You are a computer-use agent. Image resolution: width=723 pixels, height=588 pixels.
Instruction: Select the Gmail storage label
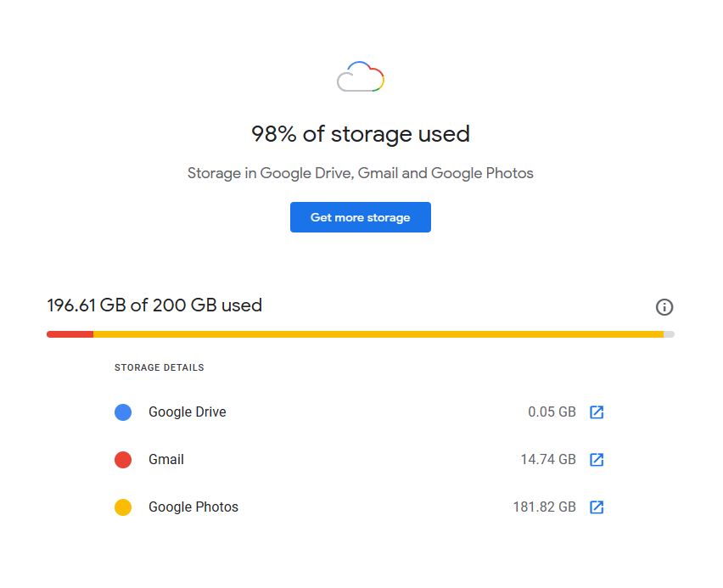pyautogui.click(x=166, y=460)
